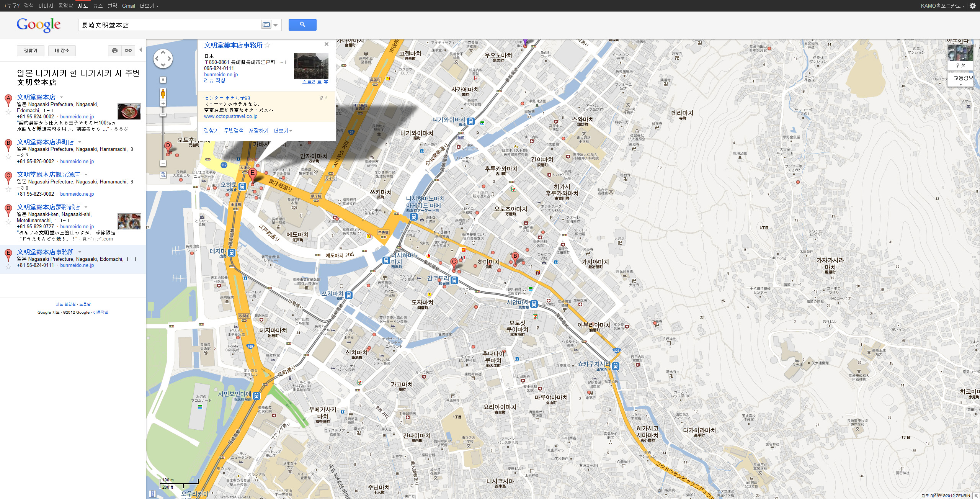Switch to 위성 satellite view

tap(960, 57)
